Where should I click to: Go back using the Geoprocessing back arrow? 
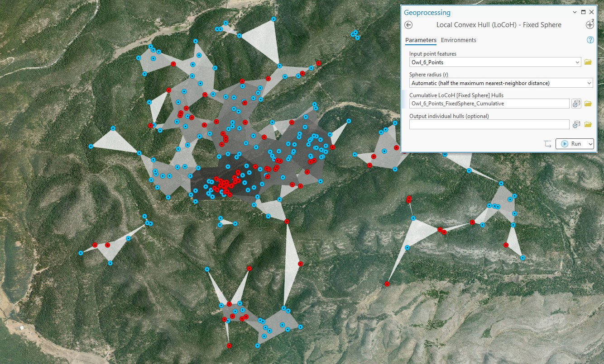tap(408, 25)
